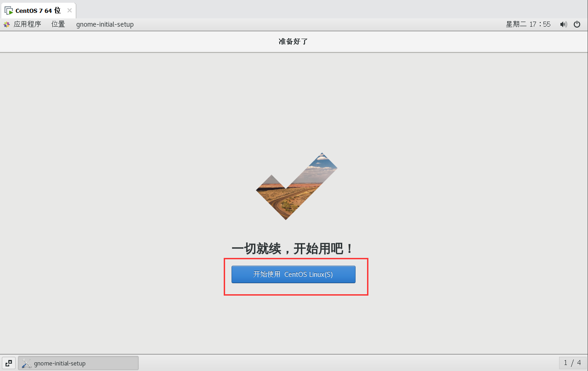Click the applications menu foot icon
The width and height of the screenshot is (588, 371).
pos(6,24)
